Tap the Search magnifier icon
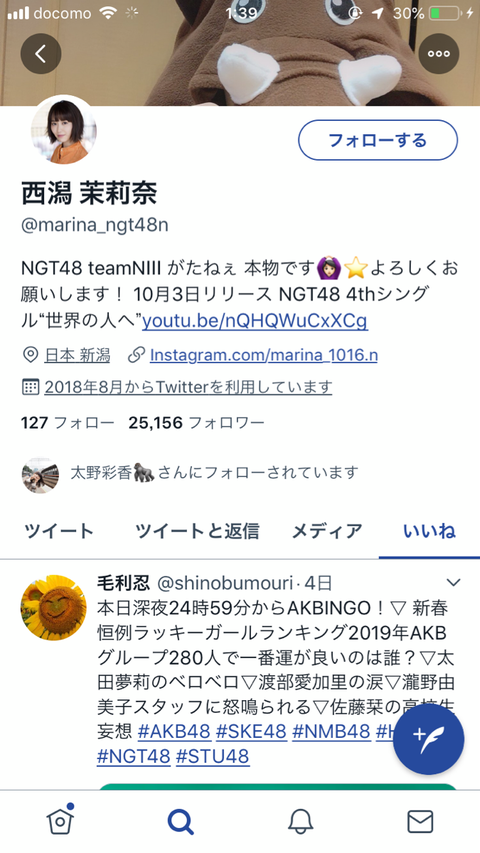 [181, 821]
